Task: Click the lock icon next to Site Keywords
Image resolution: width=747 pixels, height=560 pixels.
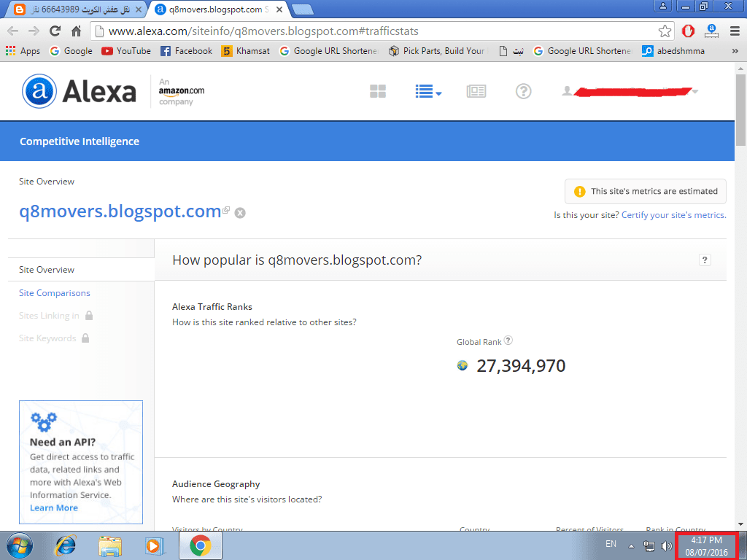Action: [85, 338]
